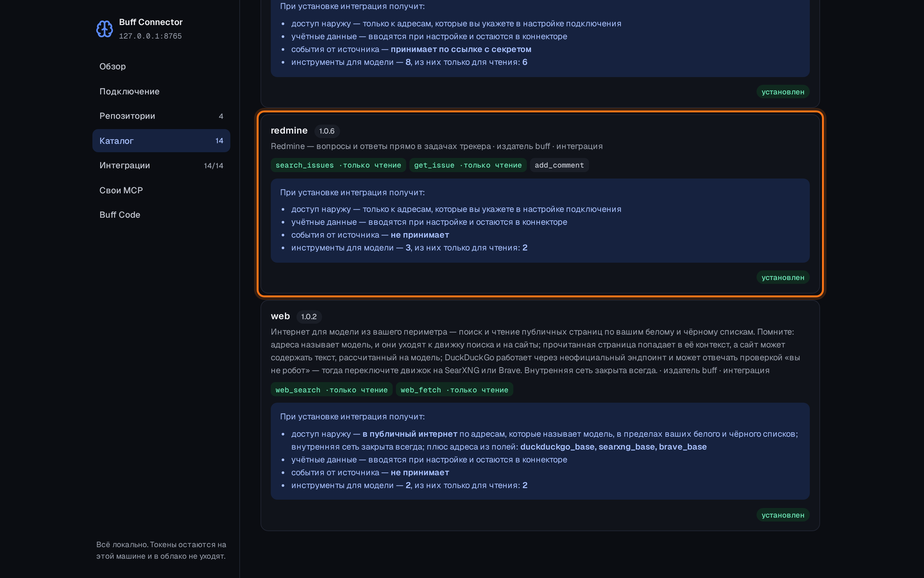The image size is (924, 578).
Task: Select the web_search tool tag
Action: [x=331, y=390]
